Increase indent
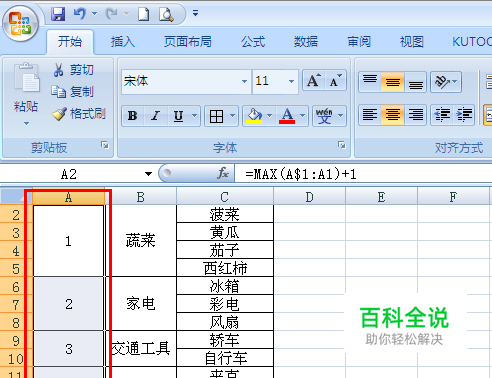 464,115
